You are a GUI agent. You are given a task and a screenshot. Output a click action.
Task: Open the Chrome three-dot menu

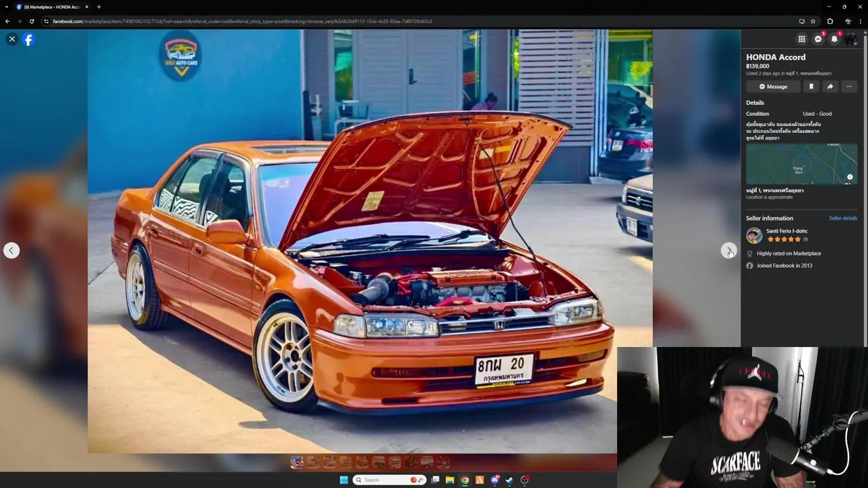coord(861,21)
